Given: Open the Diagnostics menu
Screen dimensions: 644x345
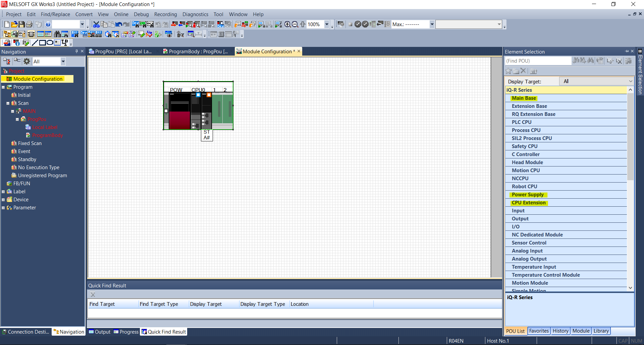Looking at the screenshot, I should click(195, 14).
